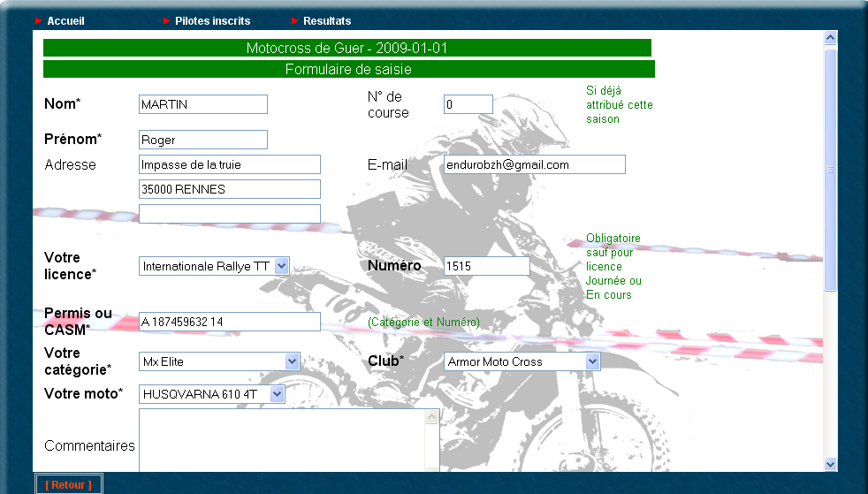Viewport: 868px width, 494px height.
Task: Click the E-mail input field
Action: (535, 164)
